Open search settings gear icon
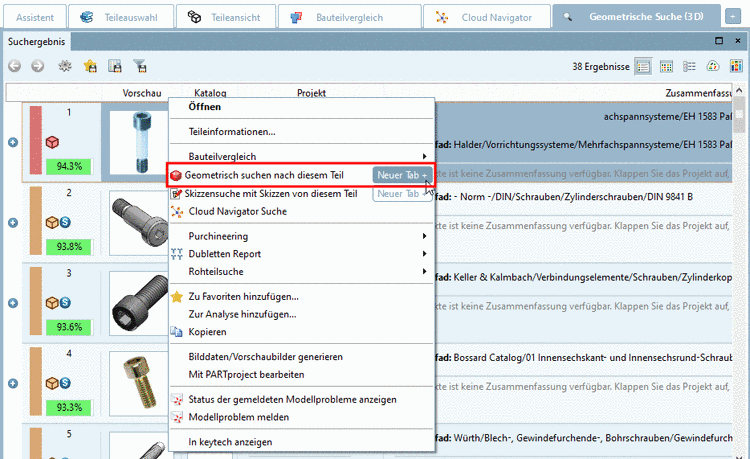This screenshot has width=750, height=459. click(x=65, y=66)
